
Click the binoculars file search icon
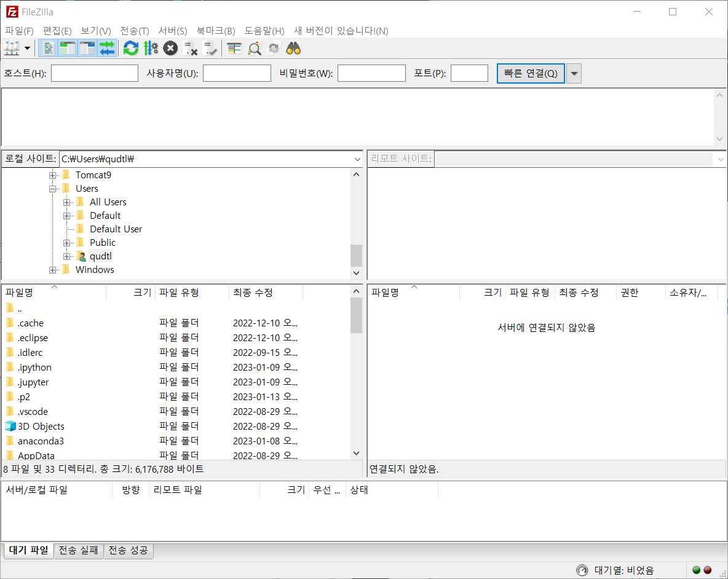pyautogui.click(x=293, y=48)
